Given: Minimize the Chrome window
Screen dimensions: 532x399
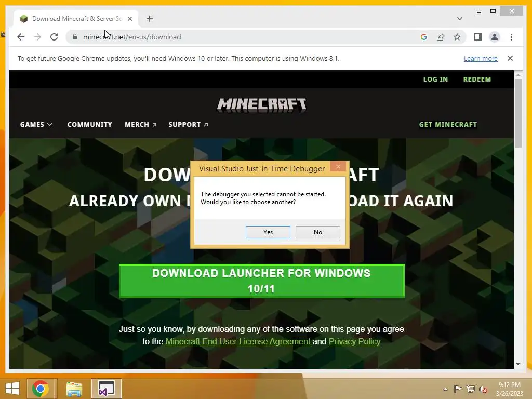Looking at the screenshot, I should pyautogui.click(x=478, y=12).
